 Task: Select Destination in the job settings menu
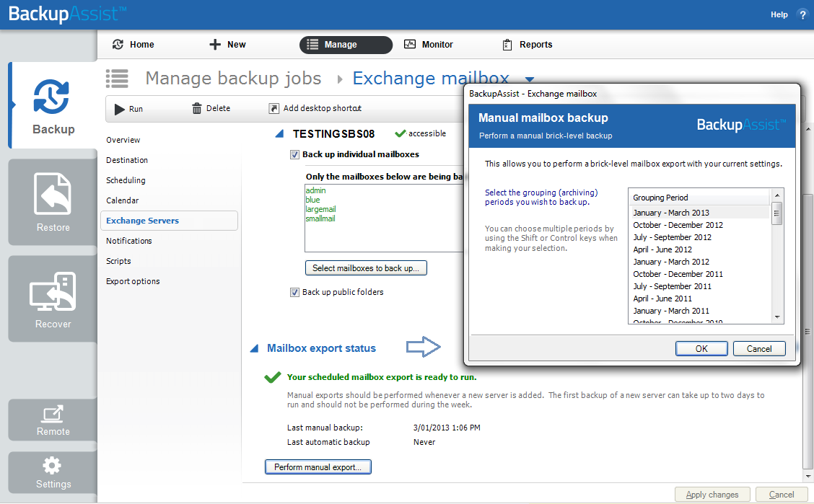(127, 160)
